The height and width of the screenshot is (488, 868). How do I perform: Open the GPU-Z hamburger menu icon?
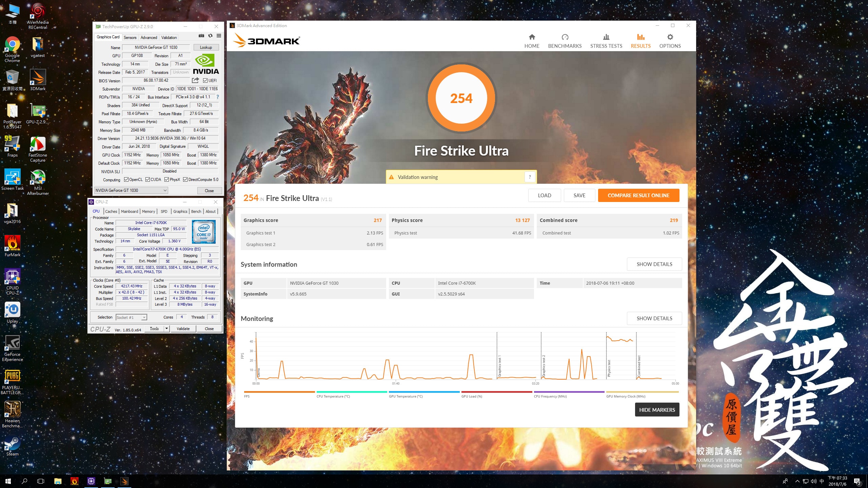pos(219,36)
